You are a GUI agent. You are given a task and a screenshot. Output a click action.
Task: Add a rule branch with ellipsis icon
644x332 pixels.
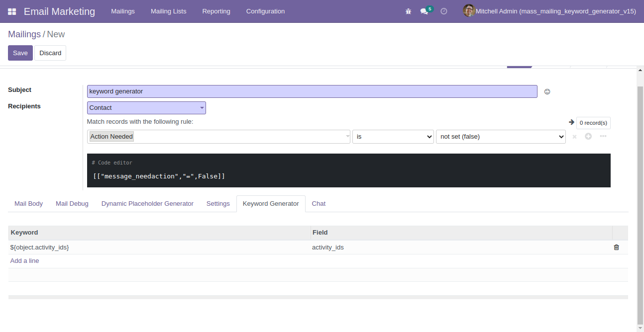pyautogui.click(x=603, y=136)
